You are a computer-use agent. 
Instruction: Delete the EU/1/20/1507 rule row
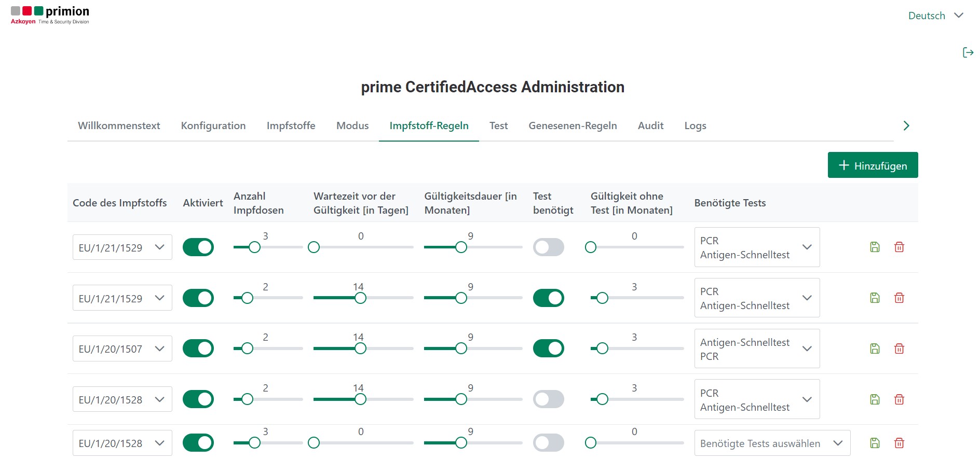899,349
